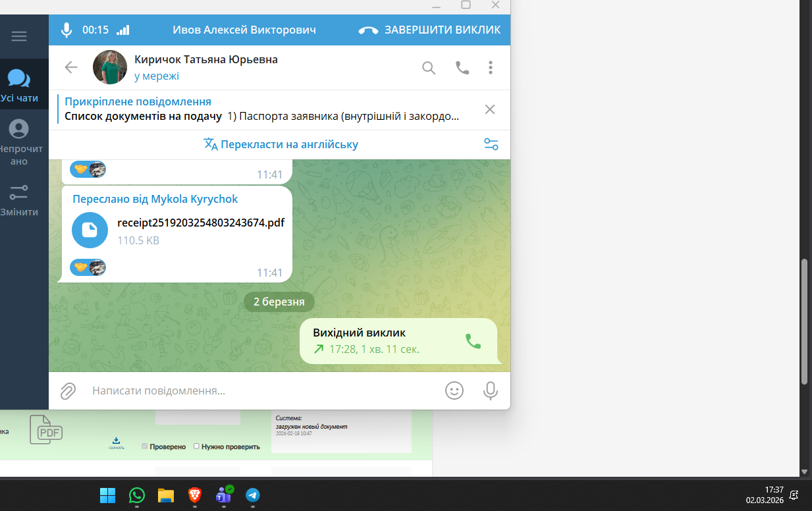Click caller name Ивов Алексей Викторович
The height and width of the screenshot is (511, 812).
[x=244, y=30]
